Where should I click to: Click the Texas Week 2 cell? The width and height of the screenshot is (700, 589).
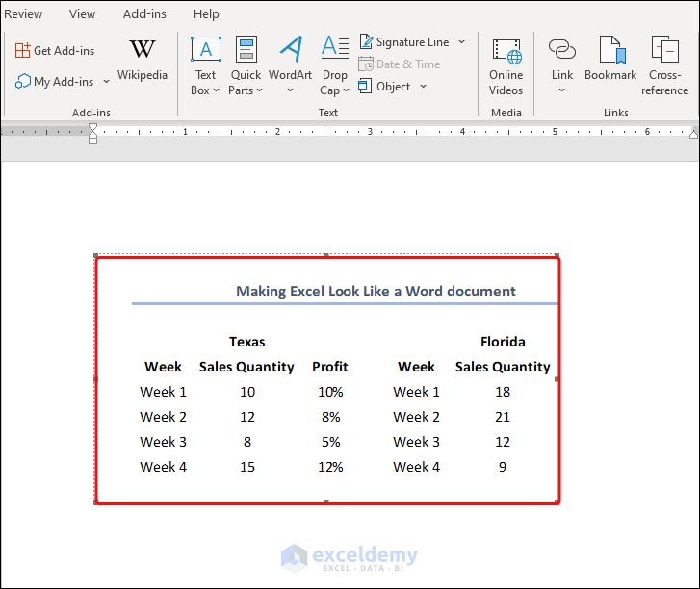(163, 417)
